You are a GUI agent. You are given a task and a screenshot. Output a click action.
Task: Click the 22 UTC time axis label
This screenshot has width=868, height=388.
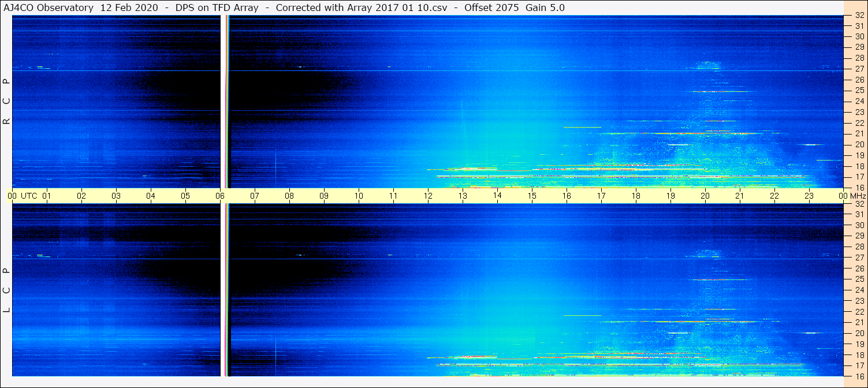click(774, 196)
